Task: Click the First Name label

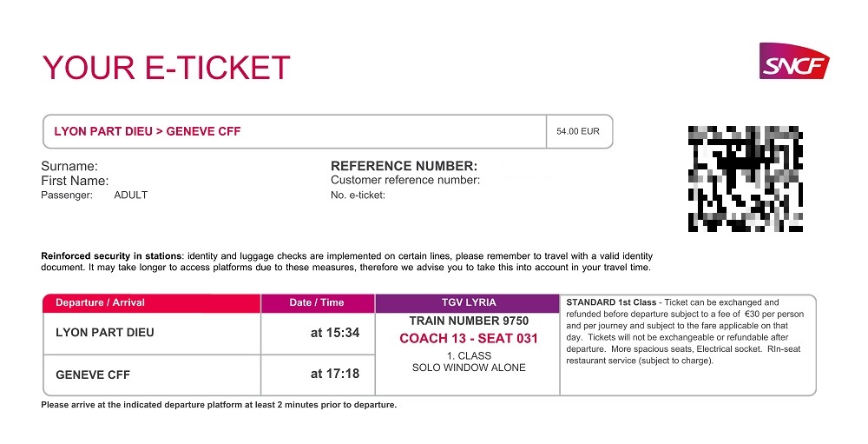Action: pyautogui.click(x=75, y=181)
